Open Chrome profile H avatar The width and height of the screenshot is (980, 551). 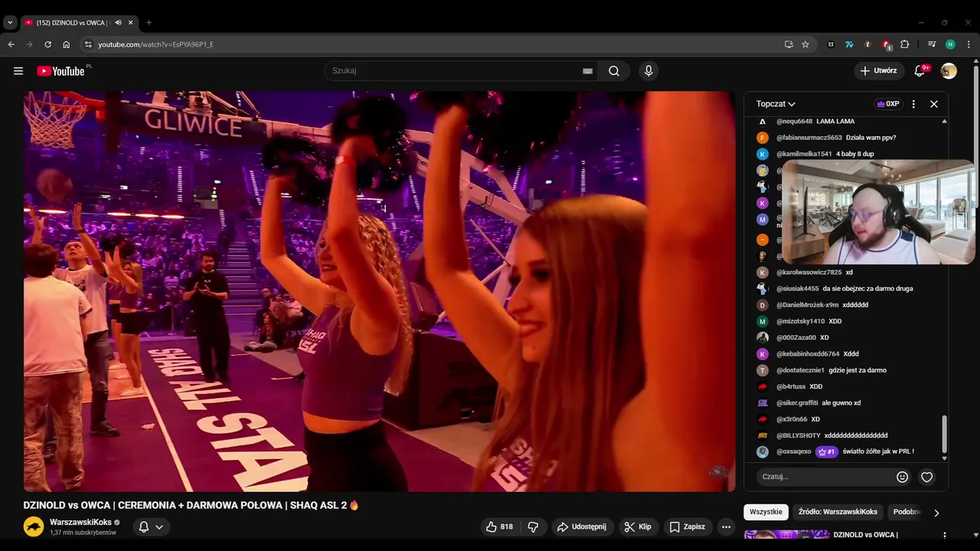tap(950, 44)
